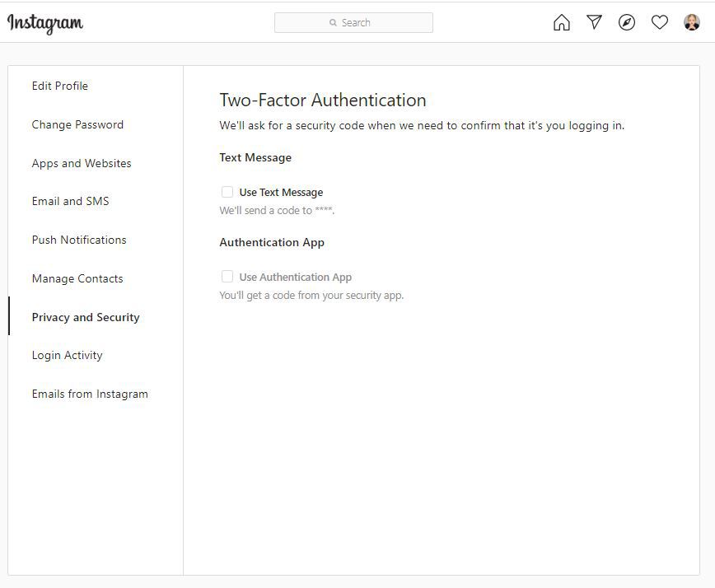This screenshot has height=588, width=715.
Task: Click the Use Text Message label
Action: click(281, 193)
